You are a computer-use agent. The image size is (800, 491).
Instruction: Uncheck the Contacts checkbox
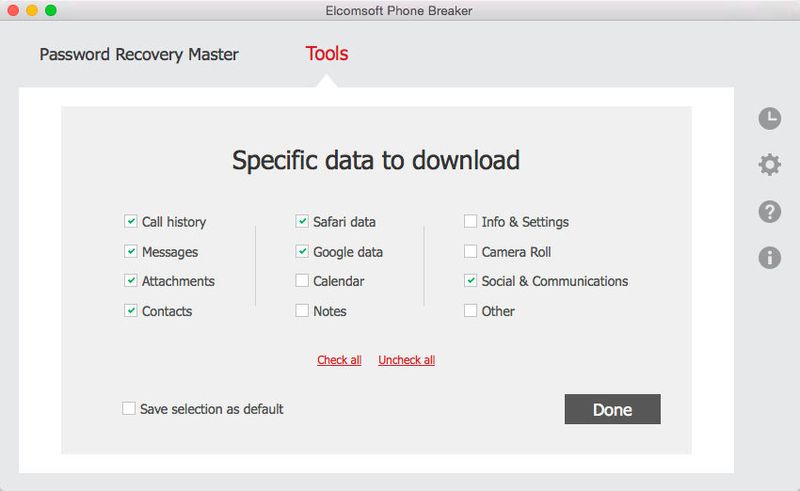131,310
